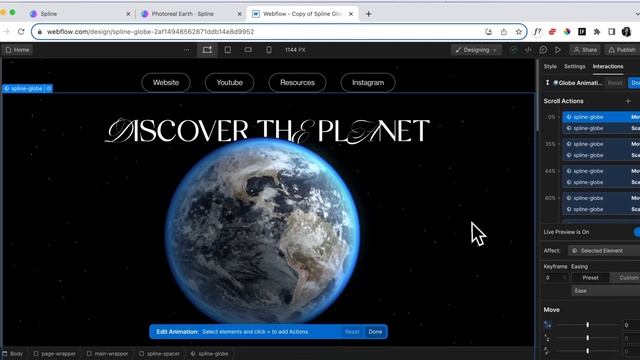Click the red stacked extension icon
640x360 pixels.
click(x=552, y=31)
